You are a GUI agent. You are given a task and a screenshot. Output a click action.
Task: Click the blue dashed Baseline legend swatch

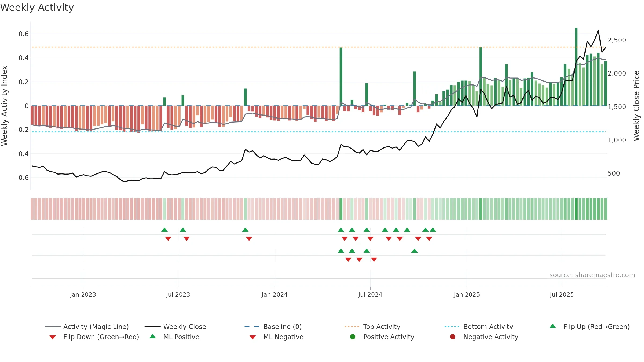[x=252, y=327]
